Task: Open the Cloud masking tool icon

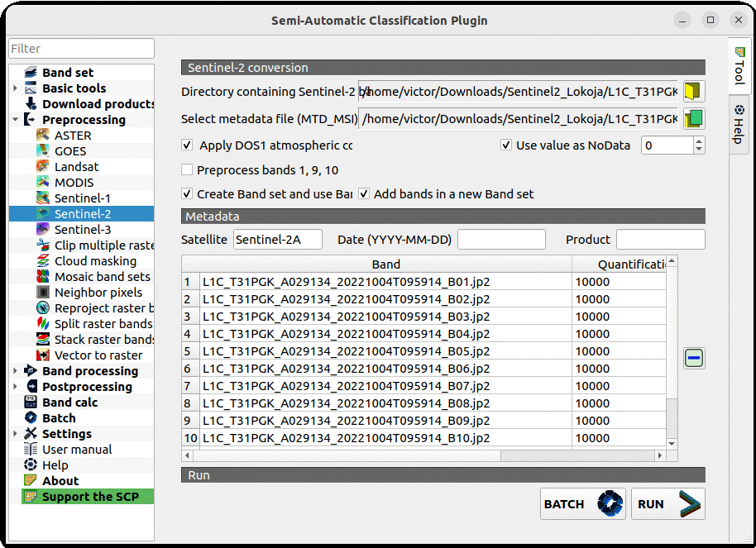Action: pyautogui.click(x=43, y=260)
